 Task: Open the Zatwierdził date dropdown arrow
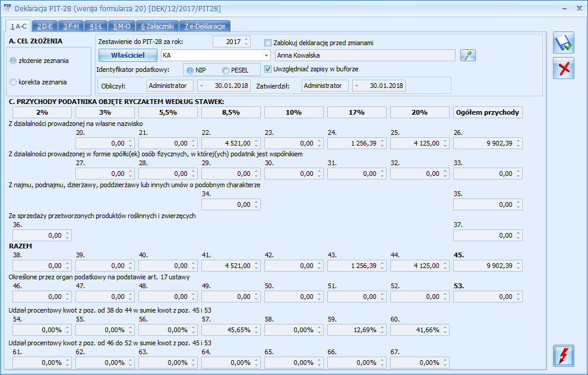coord(357,86)
